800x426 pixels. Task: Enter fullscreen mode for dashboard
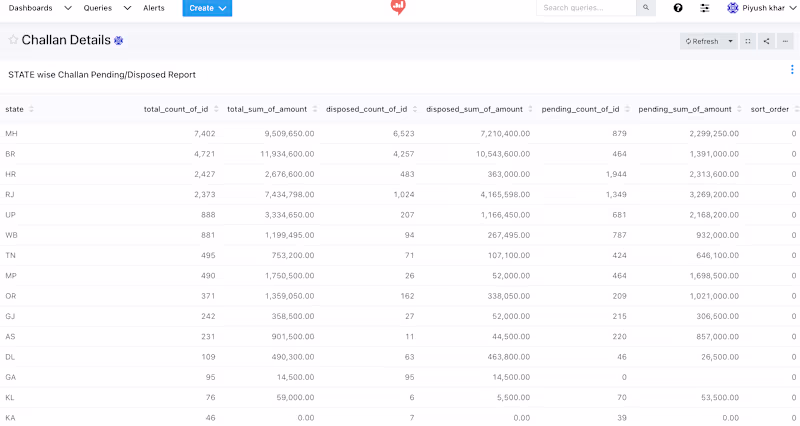(x=748, y=41)
